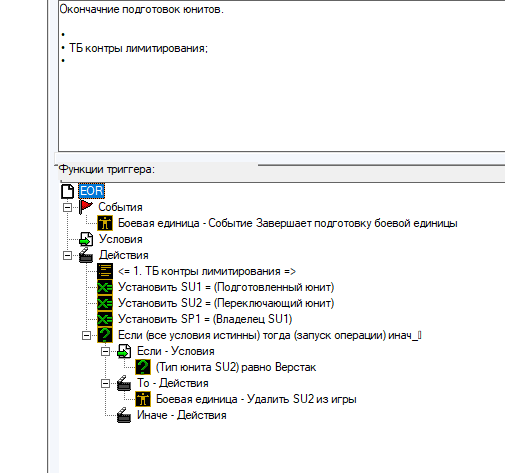Select Установить SU1 = (Подготовленный юнит)
Screen dimensions: 505x473
pyautogui.click(x=226, y=287)
